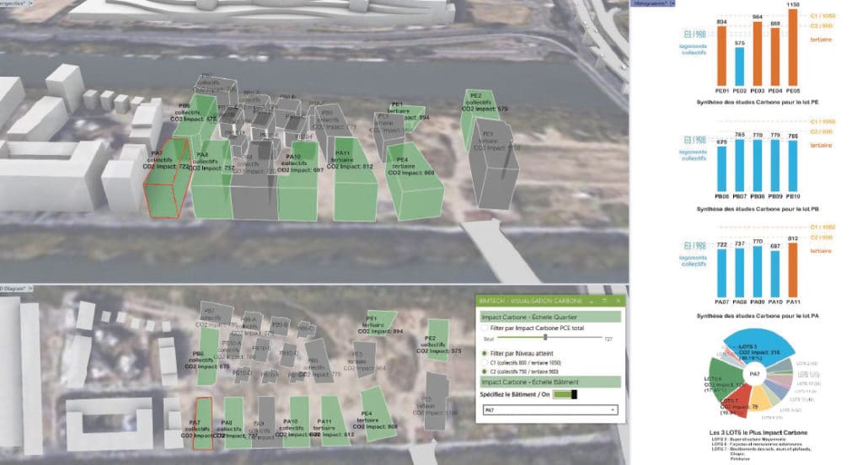Click 'logements collectifs' legend in PA chart

pyautogui.click(x=694, y=261)
